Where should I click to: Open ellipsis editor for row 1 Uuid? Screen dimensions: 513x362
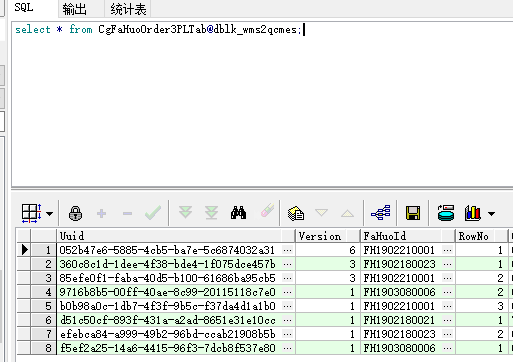click(x=288, y=250)
